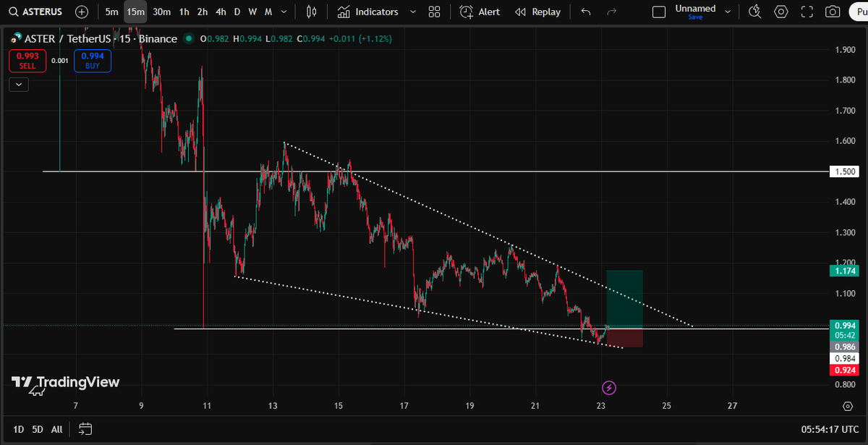Select the green profit zone of long position

coord(624,299)
